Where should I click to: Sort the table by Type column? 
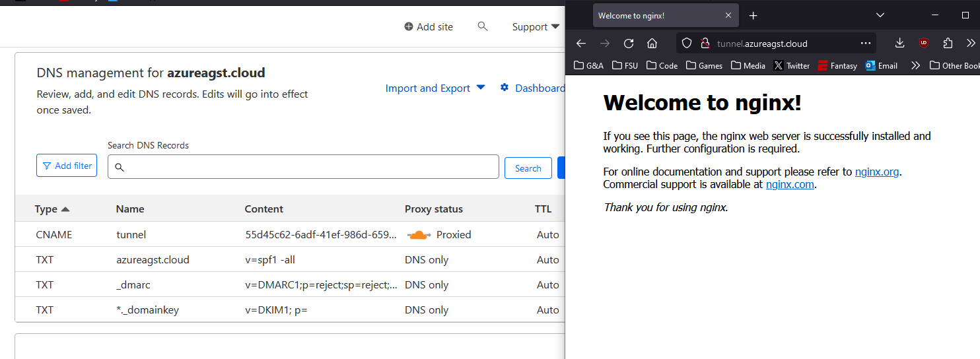click(52, 209)
